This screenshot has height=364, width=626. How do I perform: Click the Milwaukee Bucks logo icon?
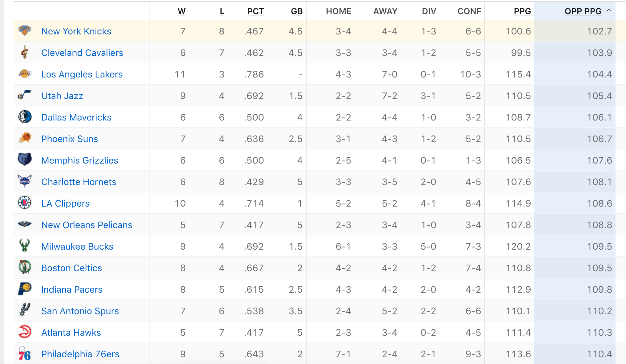point(25,246)
